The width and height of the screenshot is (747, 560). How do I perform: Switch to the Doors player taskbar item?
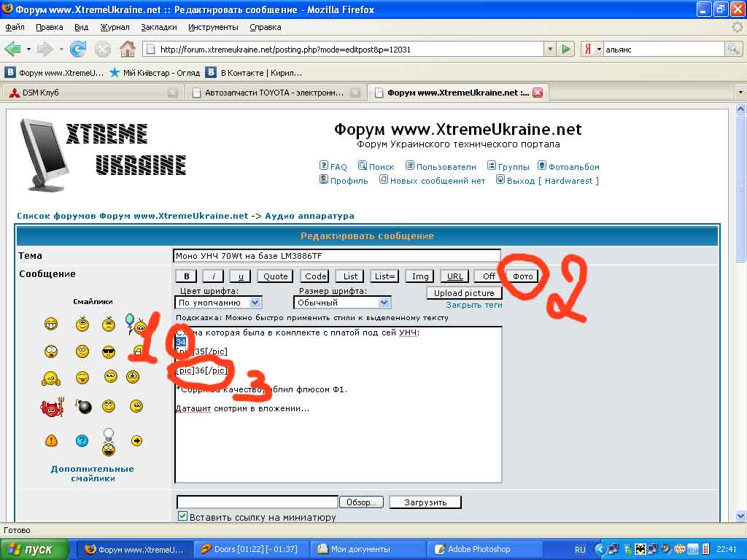click(252, 549)
